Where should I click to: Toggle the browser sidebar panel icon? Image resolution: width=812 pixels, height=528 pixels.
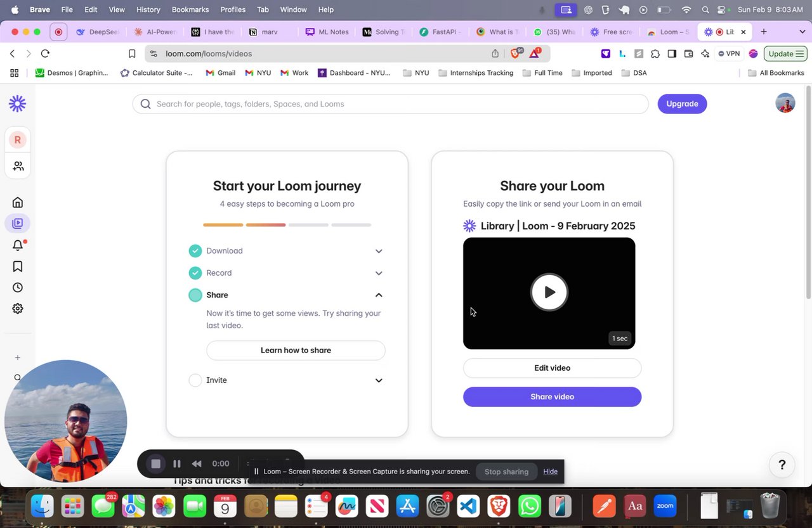(672, 54)
